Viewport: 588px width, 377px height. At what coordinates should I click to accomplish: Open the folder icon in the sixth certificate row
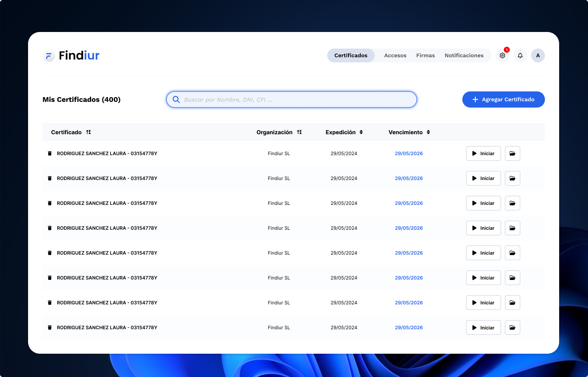(513, 278)
